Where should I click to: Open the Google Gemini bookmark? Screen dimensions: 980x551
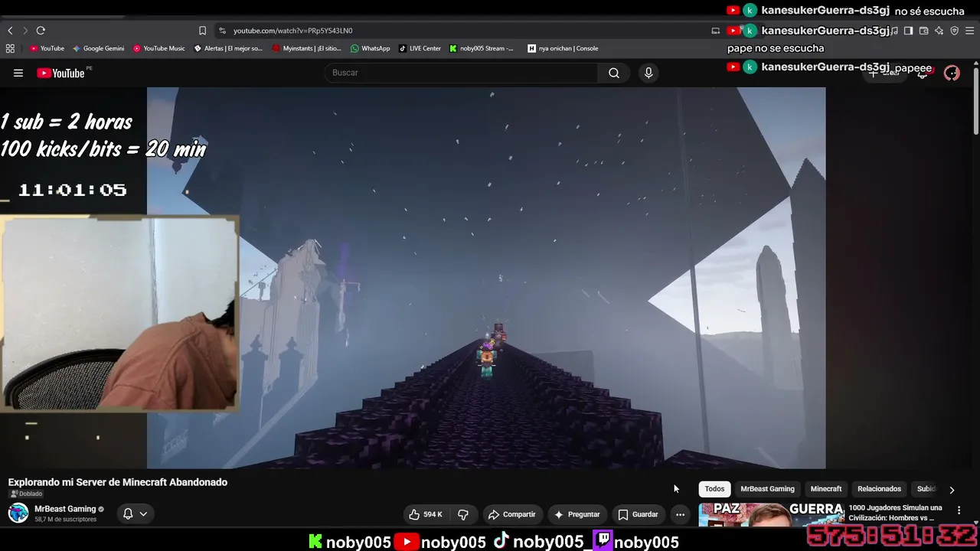pos(98,48)
